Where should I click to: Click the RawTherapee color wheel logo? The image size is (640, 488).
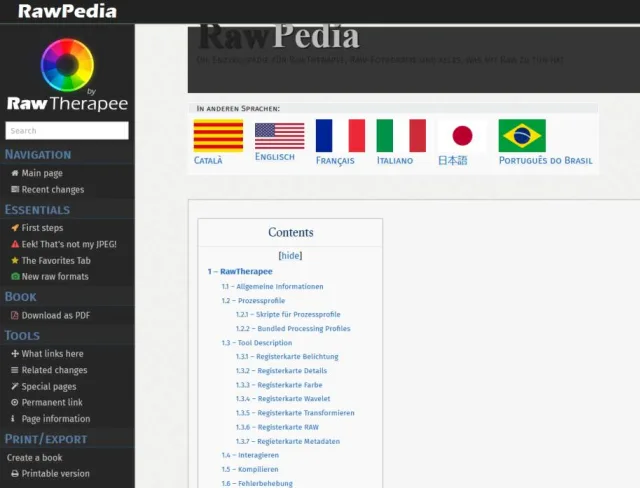(67, 65)
